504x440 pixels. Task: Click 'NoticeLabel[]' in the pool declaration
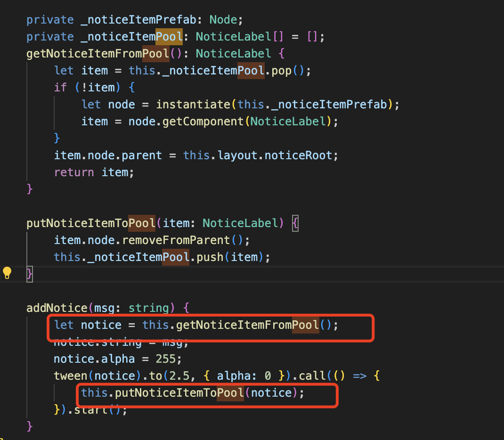[x=240, y=37]
